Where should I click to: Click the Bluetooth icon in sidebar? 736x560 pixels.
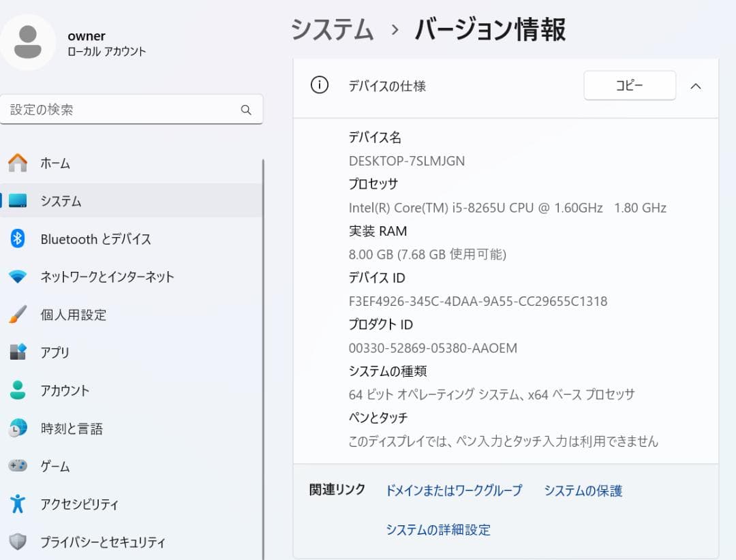[18, 238]
